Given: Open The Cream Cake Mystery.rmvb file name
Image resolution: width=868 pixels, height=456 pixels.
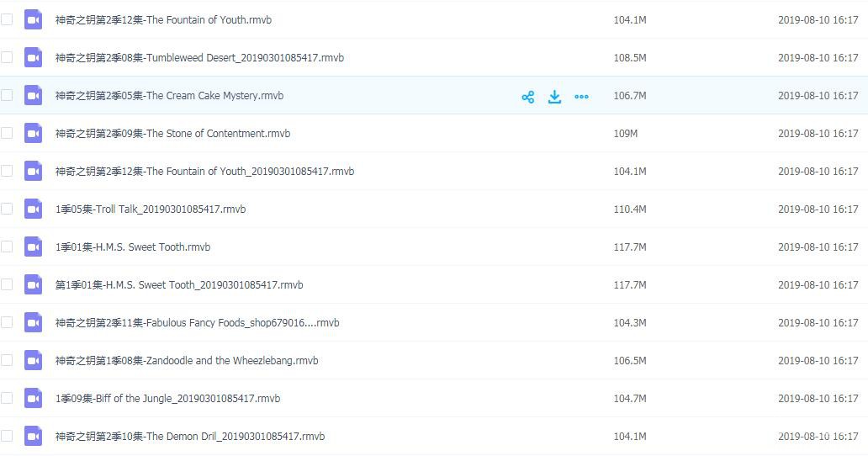Looking at the screenshot, I should coord(169,96).
